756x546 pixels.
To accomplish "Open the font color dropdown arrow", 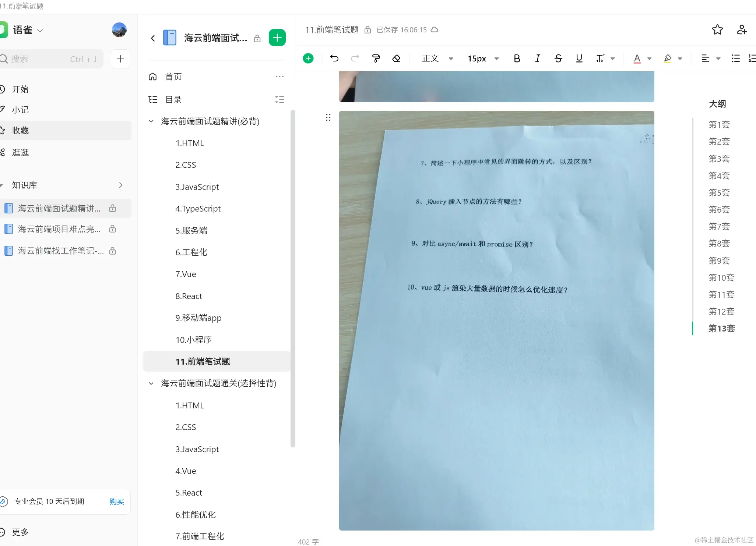I will 649,58.
